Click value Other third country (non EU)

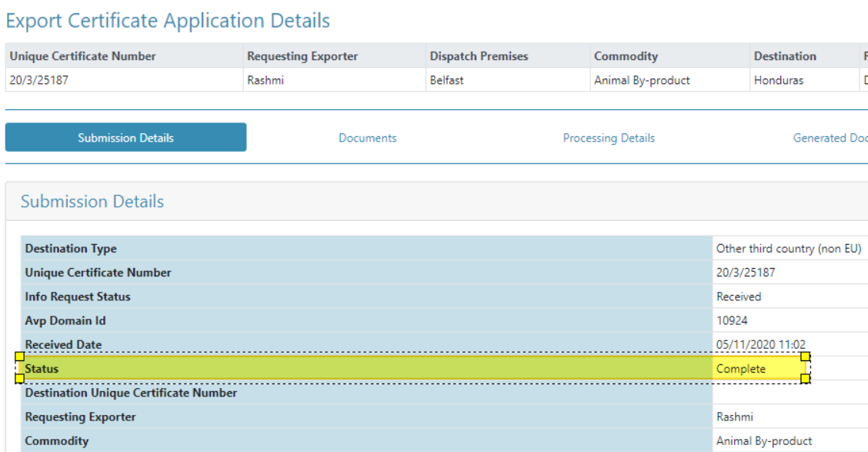pos(789,248)
